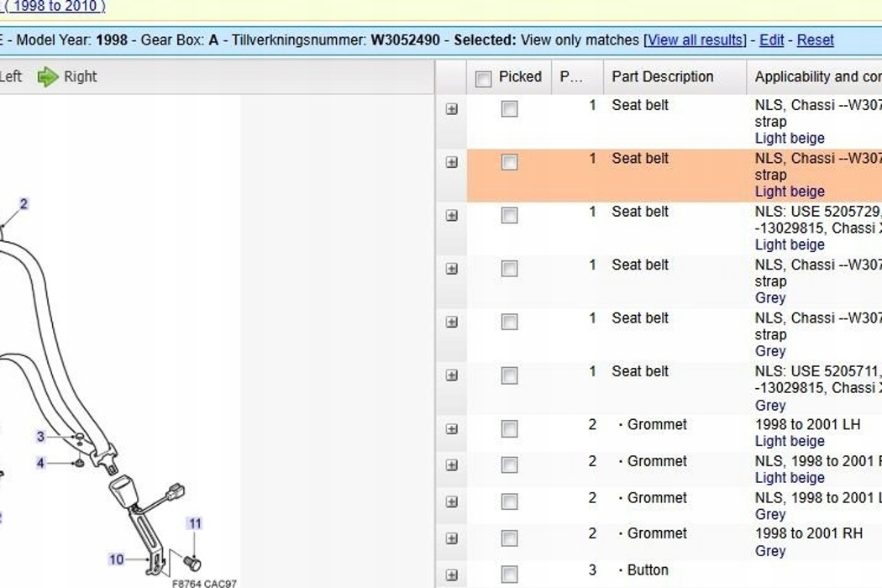This screenshot has height=588, width=882.
Task: Click the green Right arrow icon
Action: point(48,76)
